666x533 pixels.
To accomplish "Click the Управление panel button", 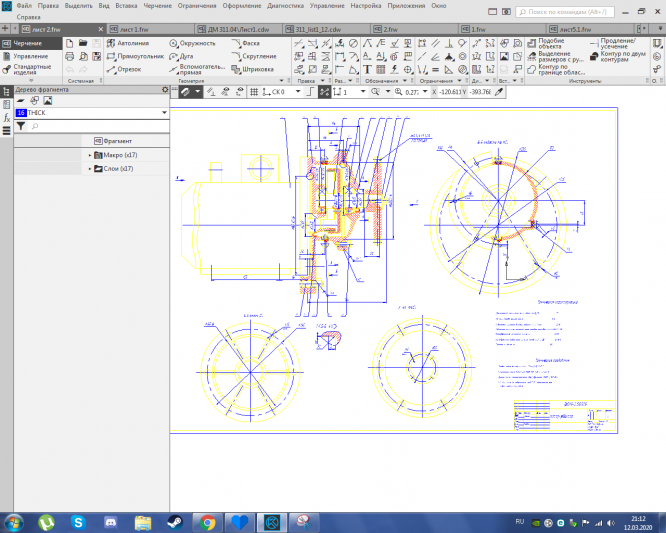I will click(29, 57).
